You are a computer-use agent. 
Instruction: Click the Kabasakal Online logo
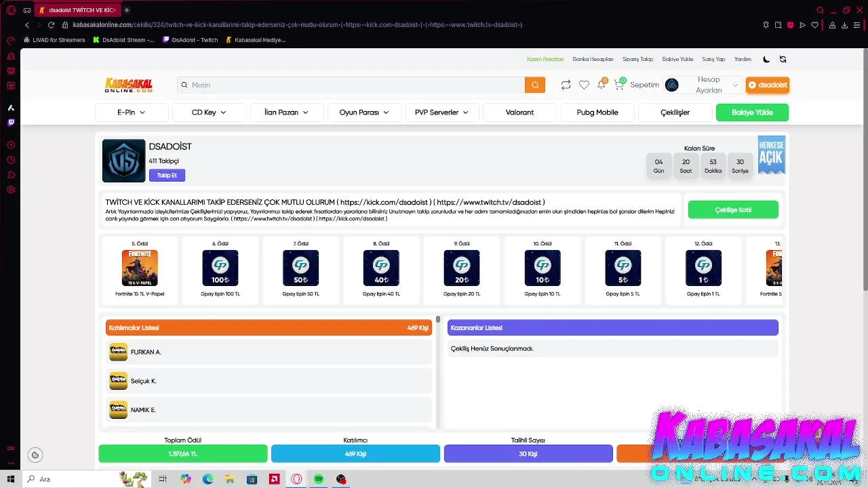(129, 85)
